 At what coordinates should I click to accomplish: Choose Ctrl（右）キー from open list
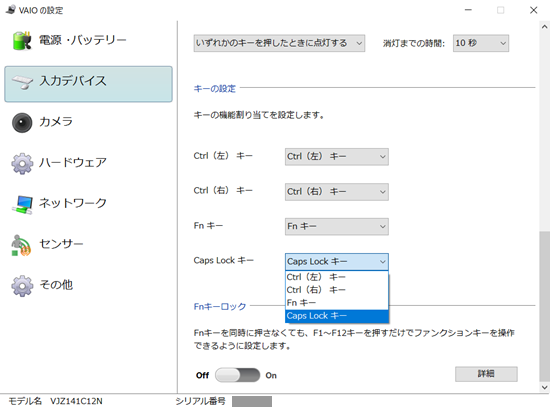pos(337,290)
